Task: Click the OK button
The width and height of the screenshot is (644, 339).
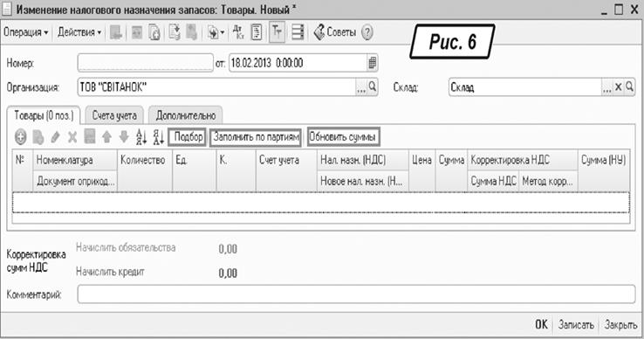Action: point(541,325)
